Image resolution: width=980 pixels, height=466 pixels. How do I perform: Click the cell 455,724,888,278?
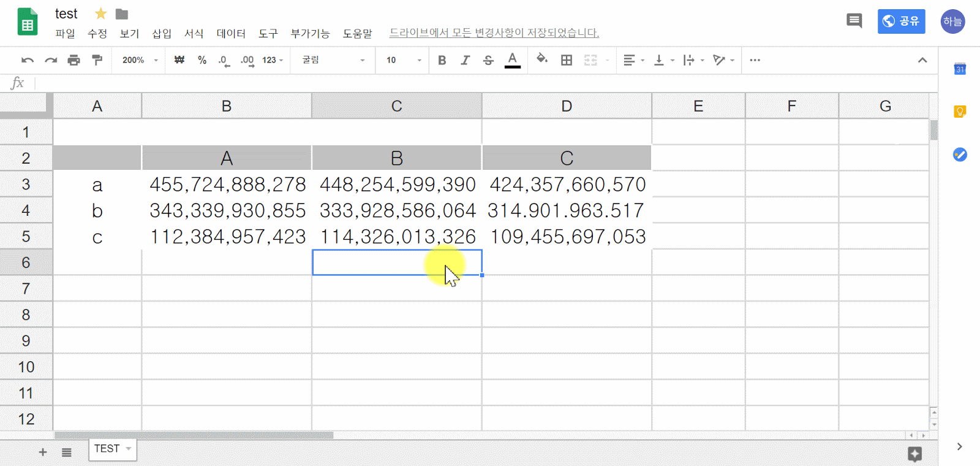click(x=227, y=185)
